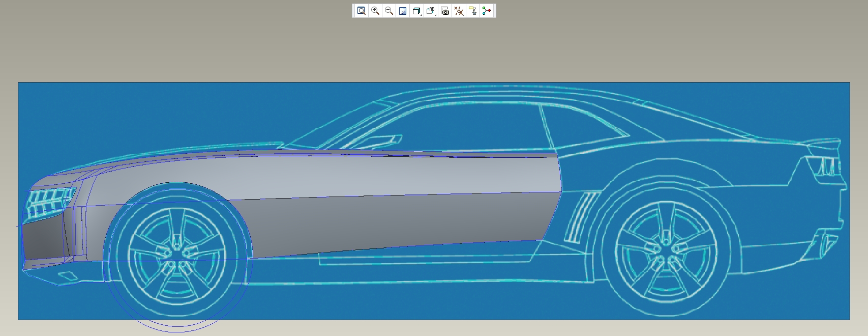Repaint the graphics window
The height and width of the screenshot is (336, 868).
tap(403, 11)
